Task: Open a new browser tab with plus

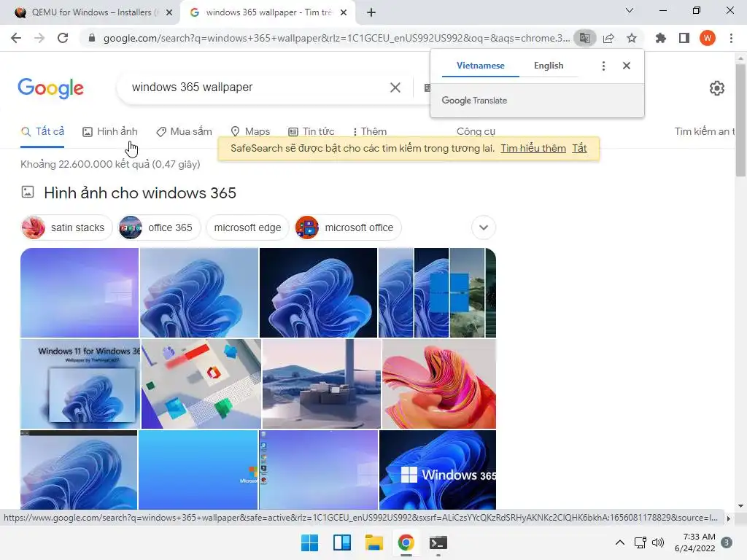Action: point(371,12)
